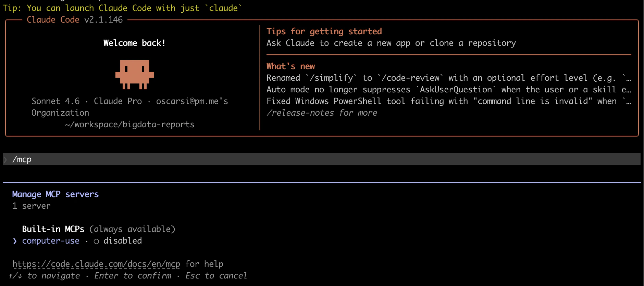Click the 'Claude Code v2.1.146' title
Screen dimensions: 644x286
pyautogui.click(x=75, y=20)
